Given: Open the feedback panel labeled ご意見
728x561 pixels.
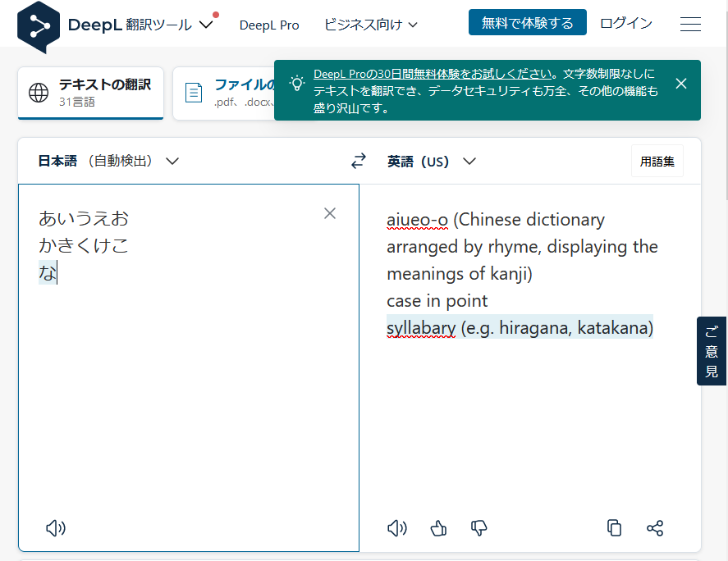Looking at the screenshot, I should [x=711, y=351].
